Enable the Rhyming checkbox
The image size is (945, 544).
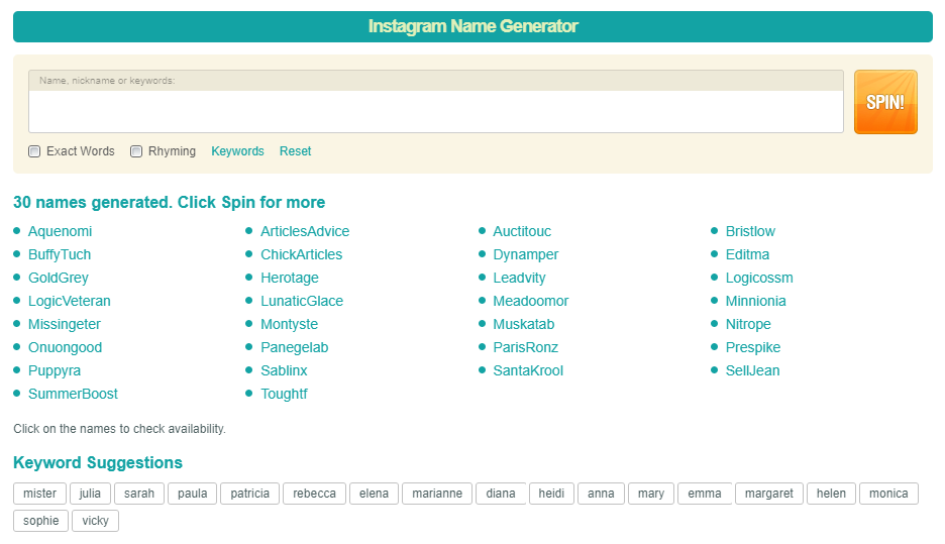tap(136, 151)
